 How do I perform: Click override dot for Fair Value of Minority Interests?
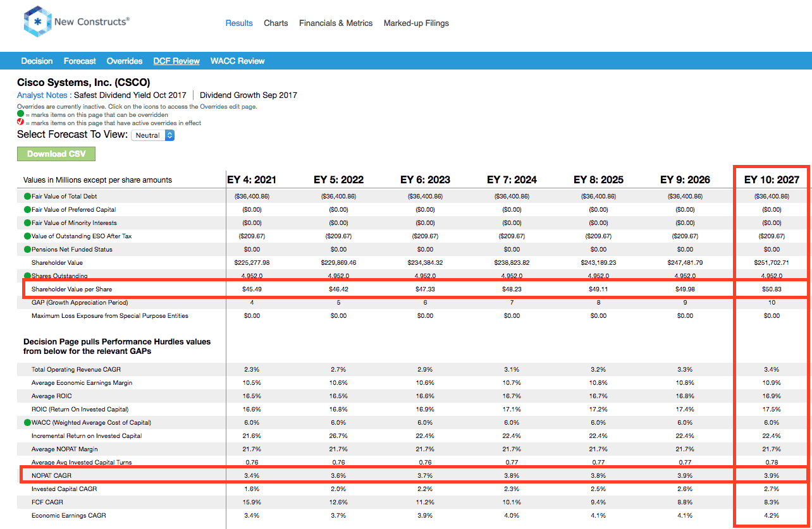pos(27,222)
